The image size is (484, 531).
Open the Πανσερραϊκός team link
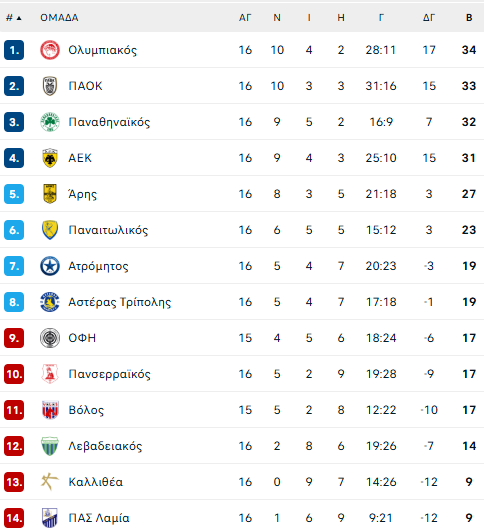pyautogui.click(x=109, y=374)
